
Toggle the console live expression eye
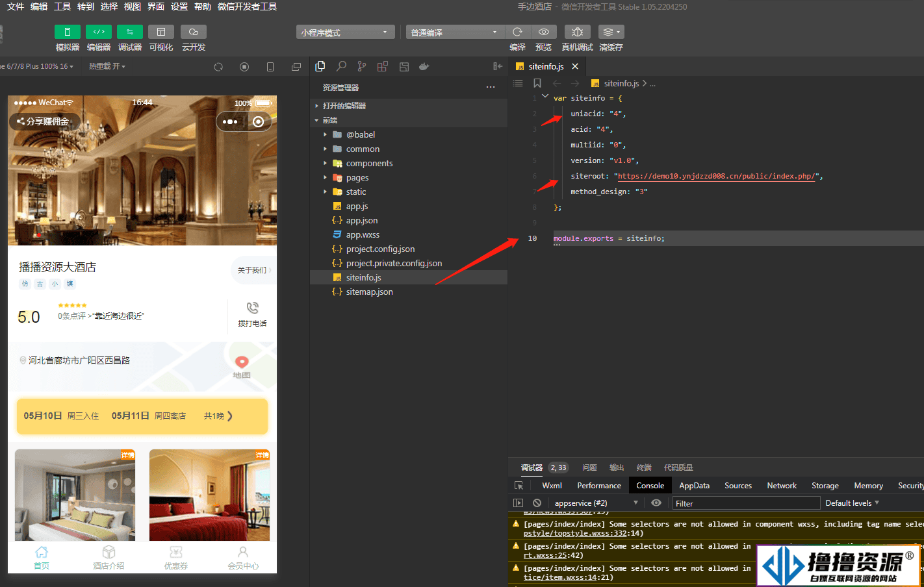click(x=656, y=503)
